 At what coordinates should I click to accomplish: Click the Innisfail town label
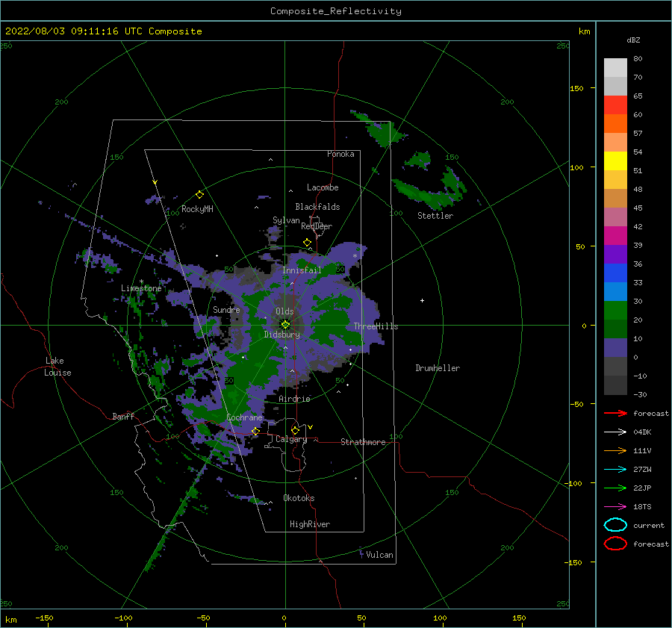tap(302, 270)
